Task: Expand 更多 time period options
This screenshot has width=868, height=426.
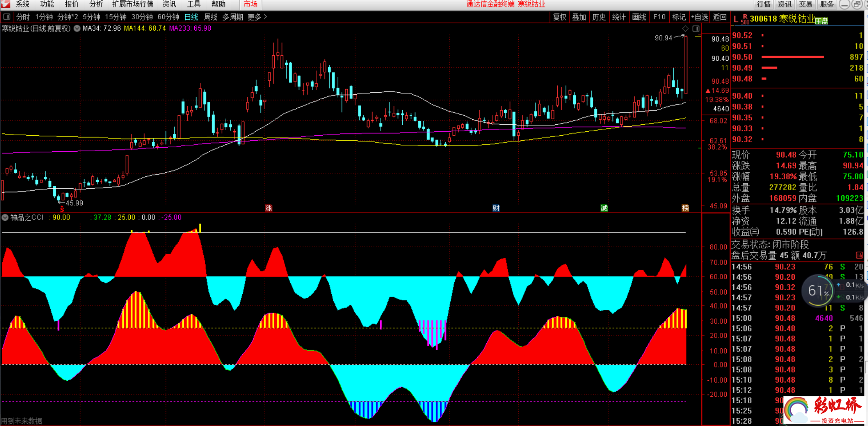Action: [257, 17]
